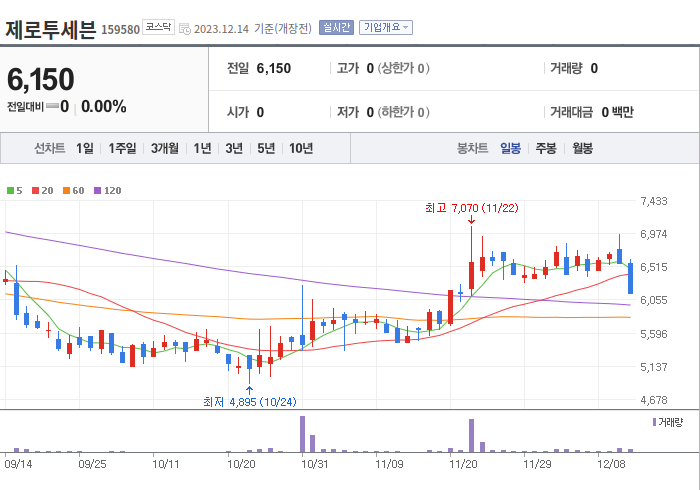The height and width of the screenshot is (490, 700).
Task: Click the 거래대금 trading value label
Action: coord(571,112)
